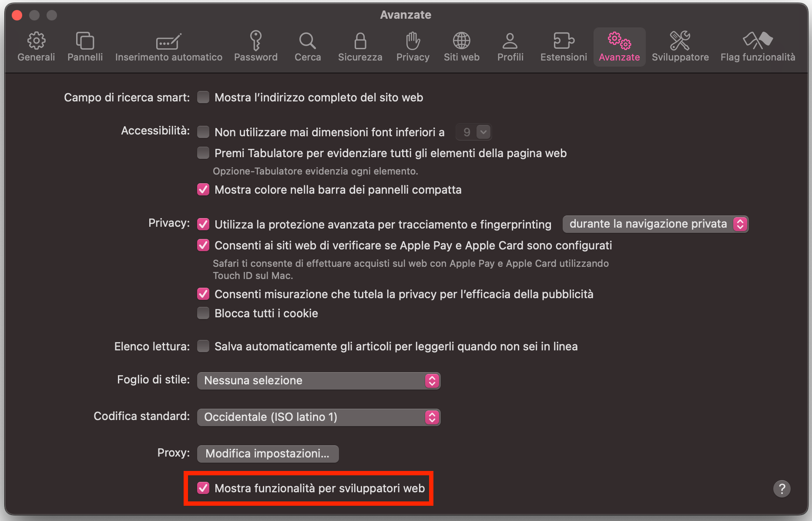812x521 pixels.
Task: Open the minimum font size selector
Action: pos(473,132)
